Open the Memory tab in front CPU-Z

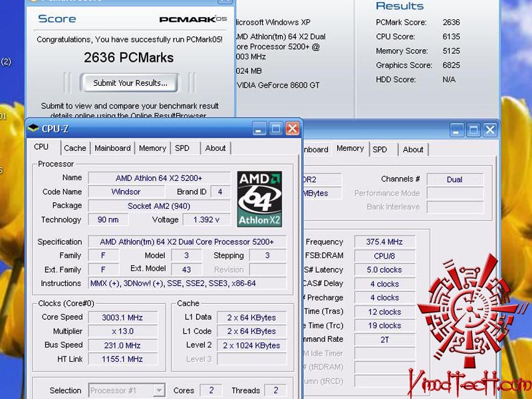pos(153,148)
